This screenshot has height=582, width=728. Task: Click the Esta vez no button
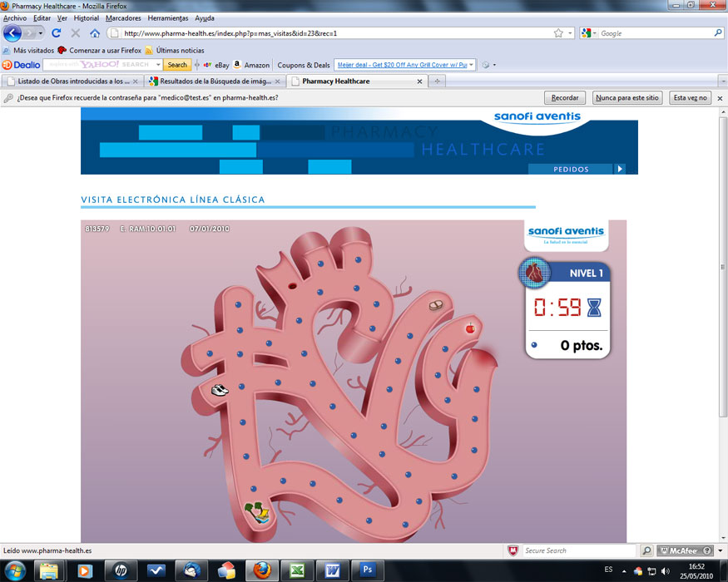click(690, 98)
